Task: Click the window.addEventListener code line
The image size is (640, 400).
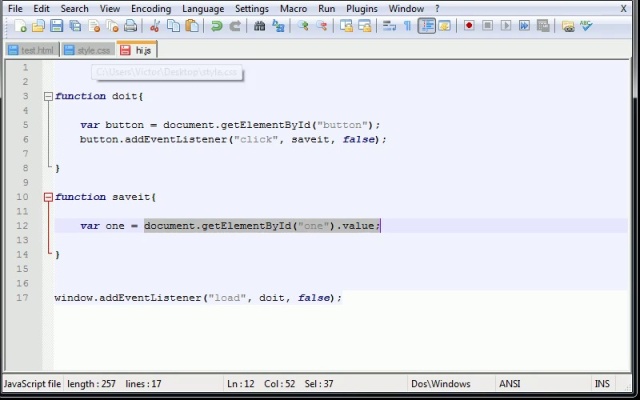Action: pos(198,298)
